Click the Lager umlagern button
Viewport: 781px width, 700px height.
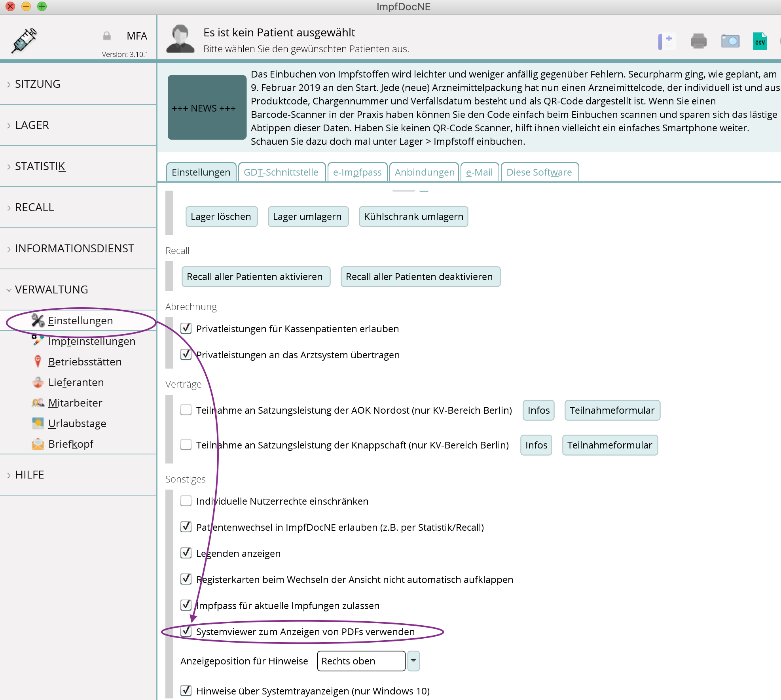click(307, 216)
